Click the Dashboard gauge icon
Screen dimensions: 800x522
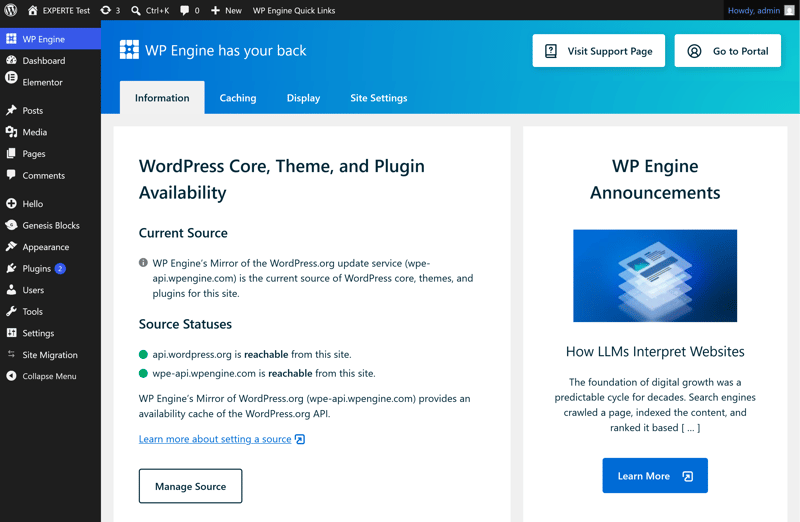tap(11, 60)
